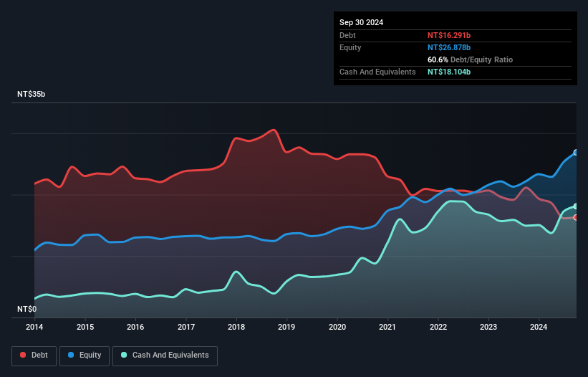
Task: Select the 2019 x-axis label
Action: [x=286, y=327]
